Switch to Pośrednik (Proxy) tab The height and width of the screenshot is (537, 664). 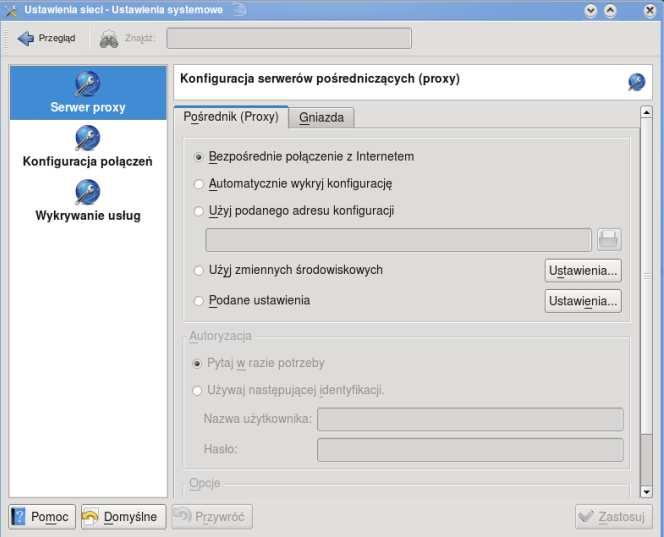(231, 117)
